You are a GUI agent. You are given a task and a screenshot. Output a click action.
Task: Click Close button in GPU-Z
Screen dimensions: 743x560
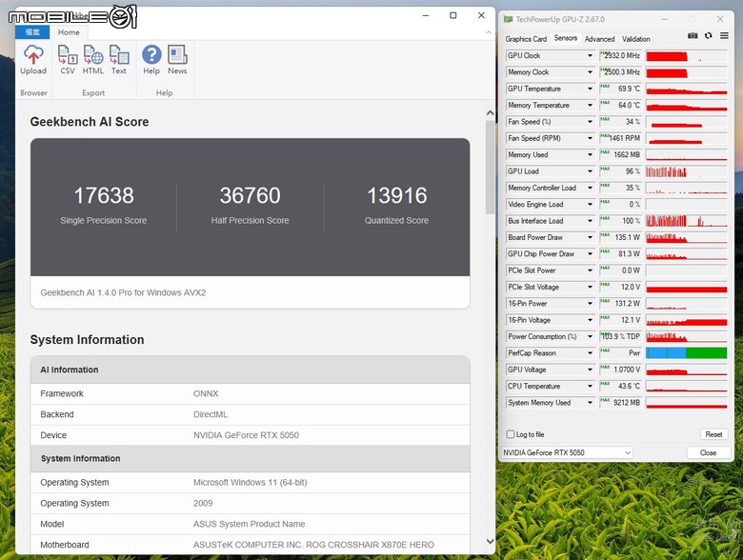click(708, 452)
